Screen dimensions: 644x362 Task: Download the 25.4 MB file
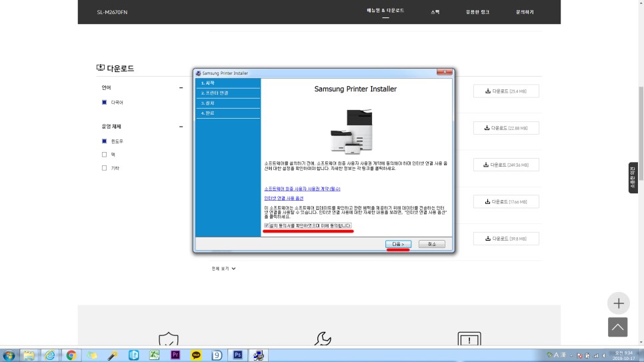click(506, 91)
